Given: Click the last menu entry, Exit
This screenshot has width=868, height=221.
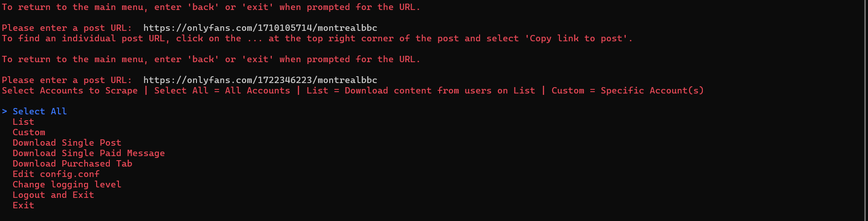Looking at the screenshot, I should [x=23, y=205].
